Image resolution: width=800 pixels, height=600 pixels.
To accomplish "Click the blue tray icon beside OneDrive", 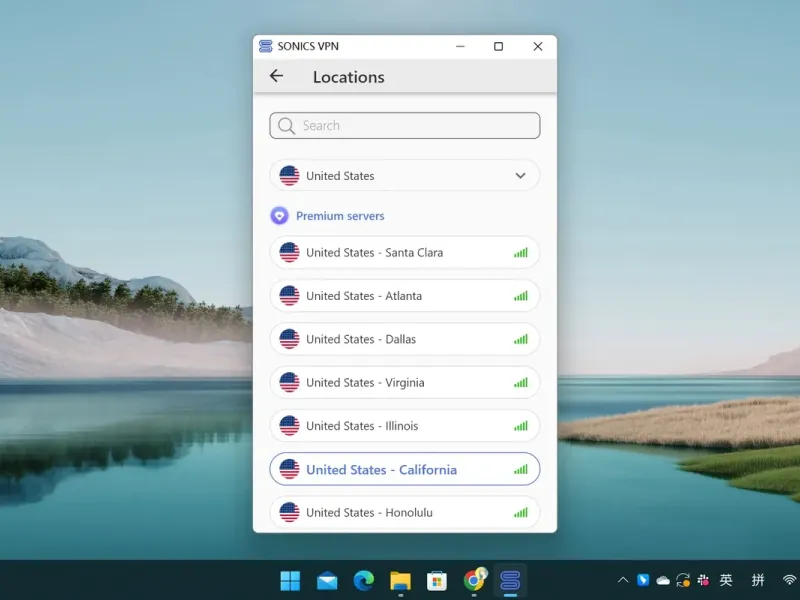I will coord(643,580).
